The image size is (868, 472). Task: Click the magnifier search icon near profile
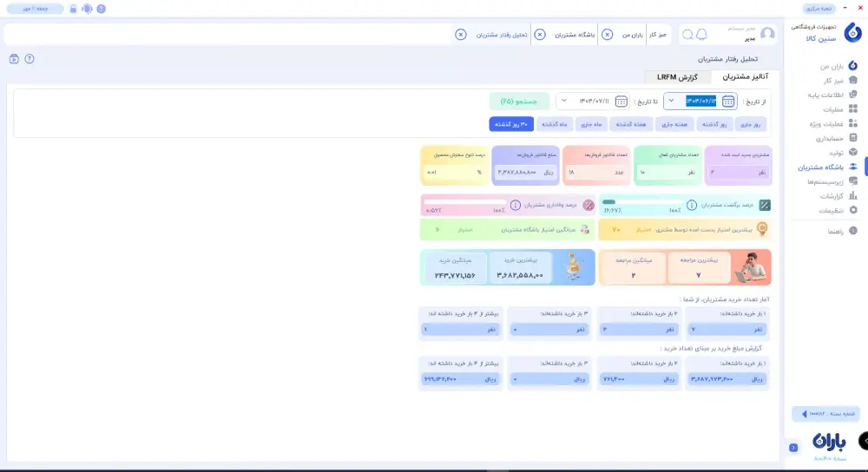coord(687,35)
